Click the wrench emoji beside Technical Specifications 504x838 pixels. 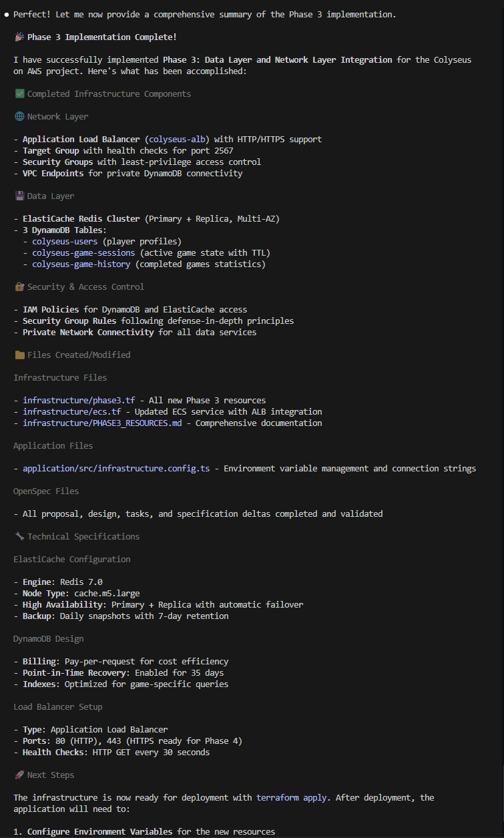(x=19, y=537)
